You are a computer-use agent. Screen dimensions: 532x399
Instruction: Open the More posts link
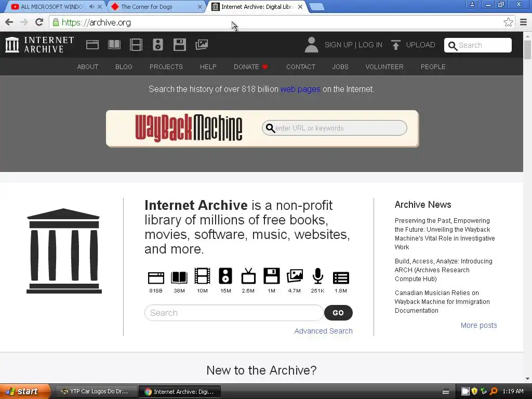coord(478,325)
